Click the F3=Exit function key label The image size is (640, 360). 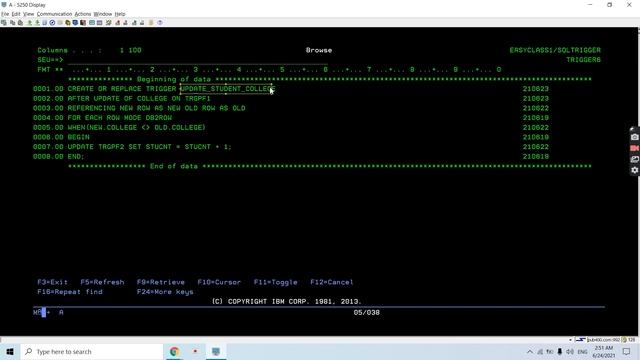[x=52, y=282]
